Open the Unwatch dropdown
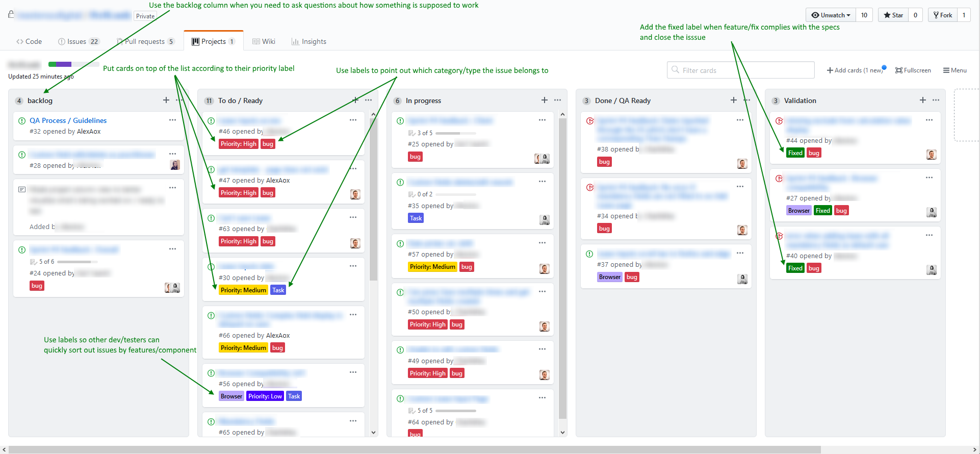Image resolution: width=980 pixels, height=454 pixels. coord(831,15)
